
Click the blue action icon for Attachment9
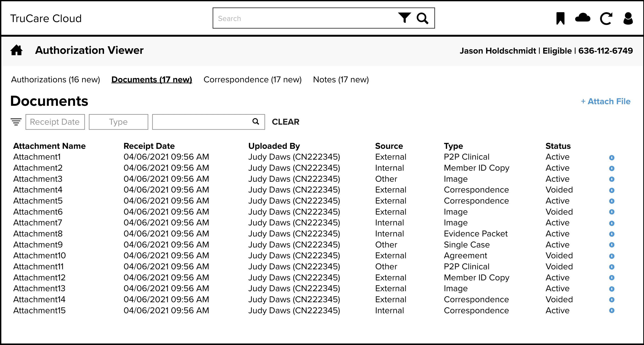[612, 245]
